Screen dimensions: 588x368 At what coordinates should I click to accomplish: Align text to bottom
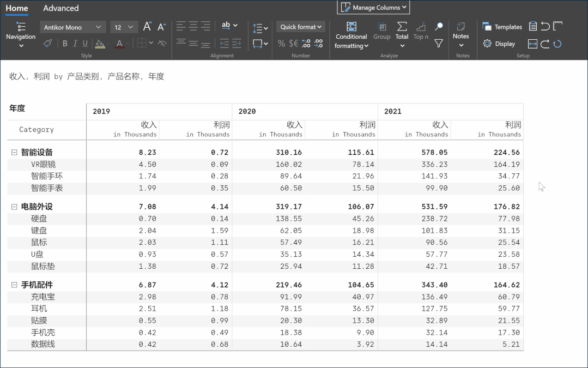click(205, 44)
